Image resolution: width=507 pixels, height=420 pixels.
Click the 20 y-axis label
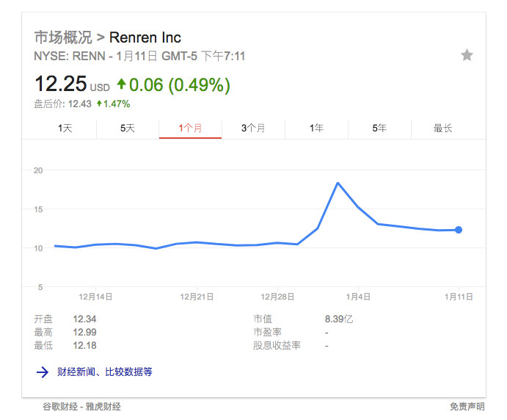[38, 170]
